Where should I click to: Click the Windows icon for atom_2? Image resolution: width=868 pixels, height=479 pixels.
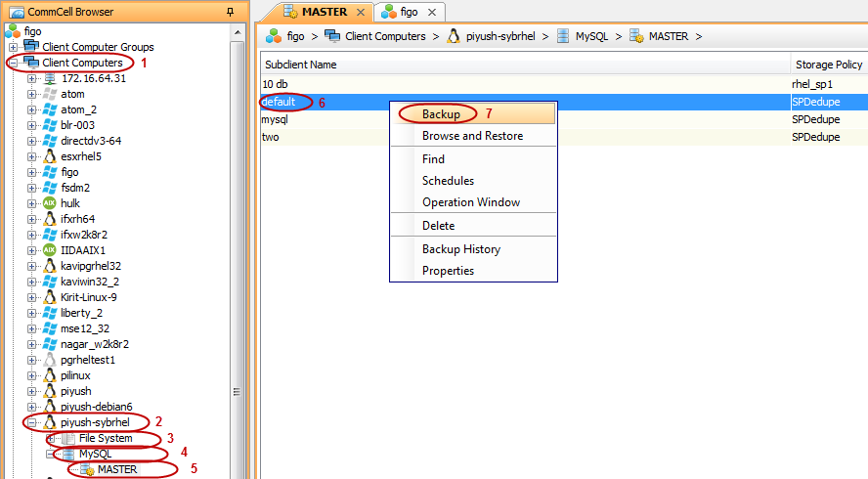coord(50,109)
